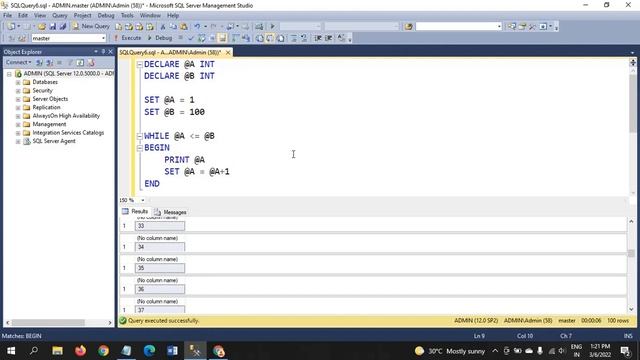The height and width of the screenshot is (360, 640).
Task: Click the Object Explorer activity monitor icon
Action: [x=91, y=62]
